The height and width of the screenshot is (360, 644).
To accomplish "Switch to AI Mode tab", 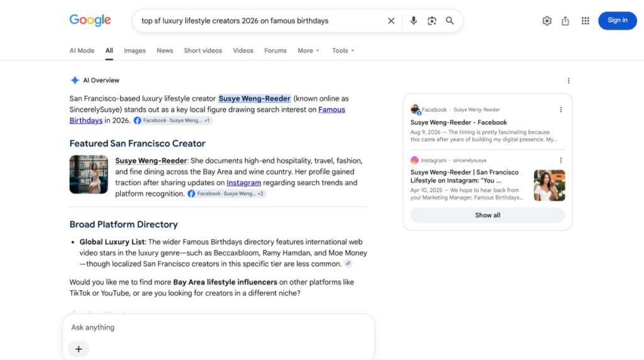I will click(x=82, y=50).
